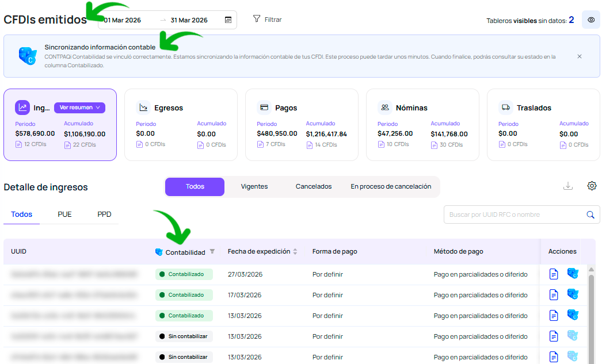Open CONTPAQi action for 17/03/2026 row
Viewport: 602px width, 364px height.
[573, 294]
